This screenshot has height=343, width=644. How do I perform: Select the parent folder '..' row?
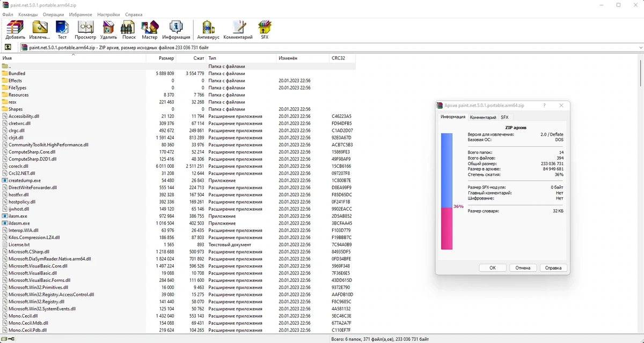pyautogui.click(x=178, y=66)
